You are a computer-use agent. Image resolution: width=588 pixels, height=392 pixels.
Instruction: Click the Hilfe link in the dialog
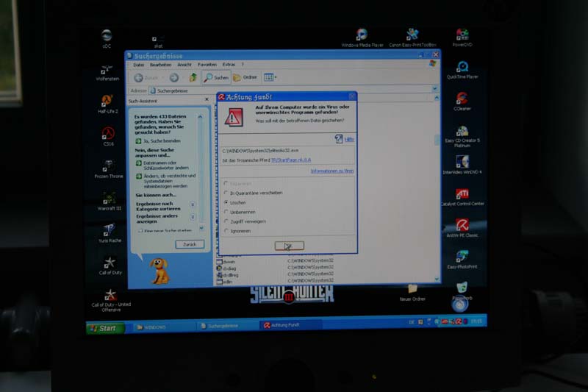(349, 140)
